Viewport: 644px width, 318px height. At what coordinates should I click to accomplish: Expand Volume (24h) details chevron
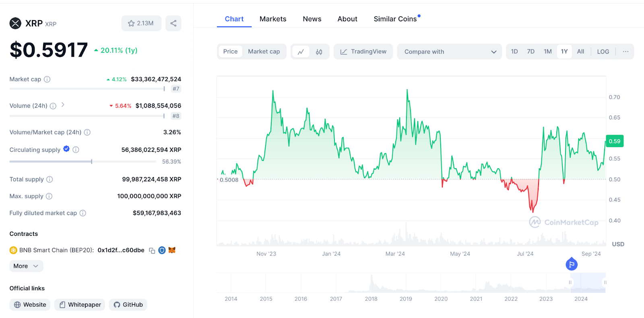[63, 105]
